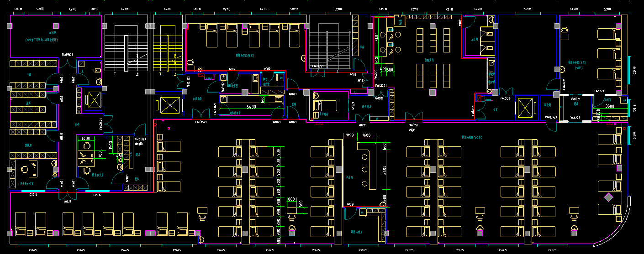Click the 1400 dimension text
The height and width of the screenshot is (254, 644).
click(x=85, y=138)
